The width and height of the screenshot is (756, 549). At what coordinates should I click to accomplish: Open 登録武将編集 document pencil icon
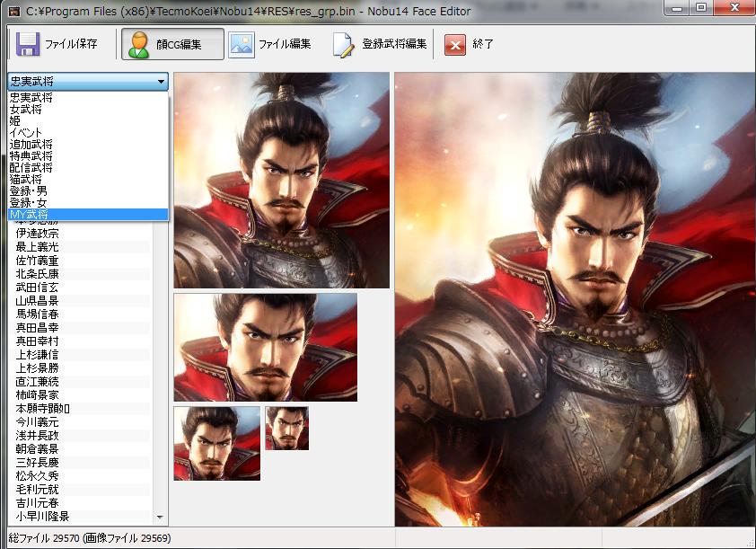click(x=343, y=45)
